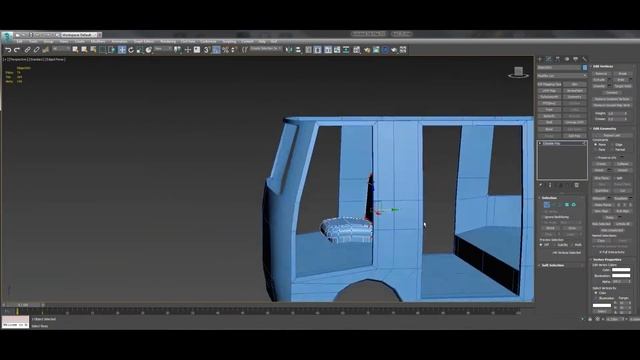Toggle the Full Interactivity checkbox
This screenshot has width=640, height=360.
pos(600,252)
